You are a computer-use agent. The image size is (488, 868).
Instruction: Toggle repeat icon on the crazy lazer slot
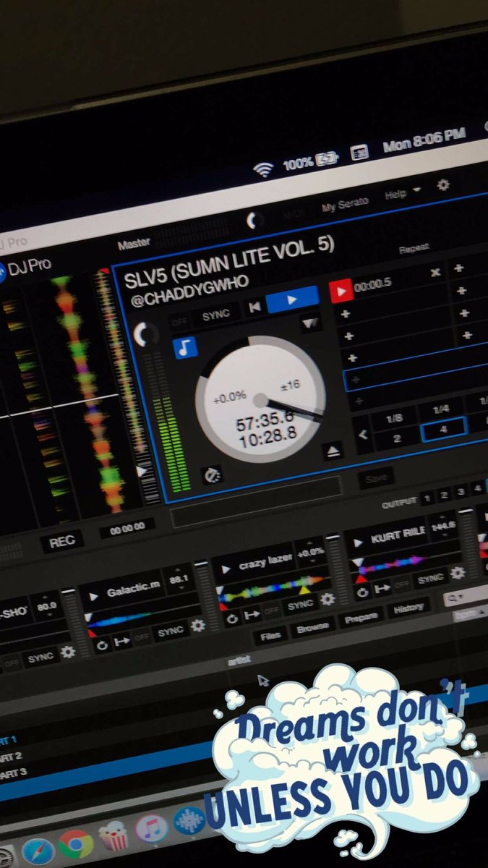coord(232,619)
